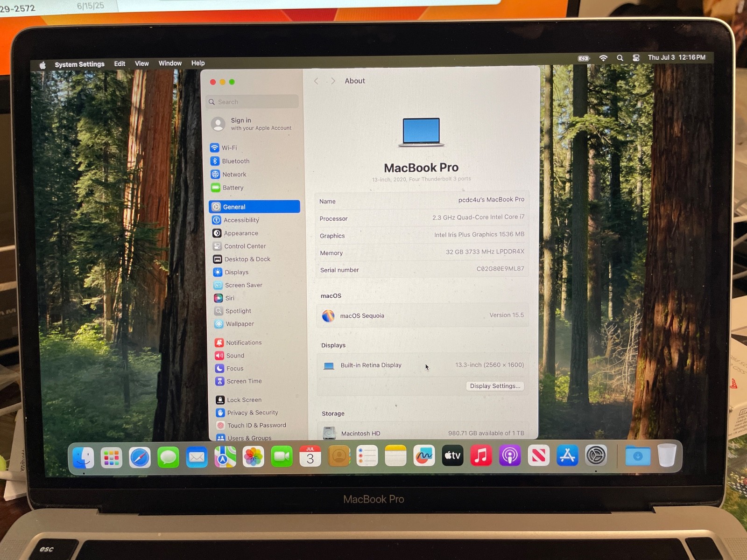Click the Display Settings button
The width and height of the screenshot is (747, 560).
tap(495, 386)
